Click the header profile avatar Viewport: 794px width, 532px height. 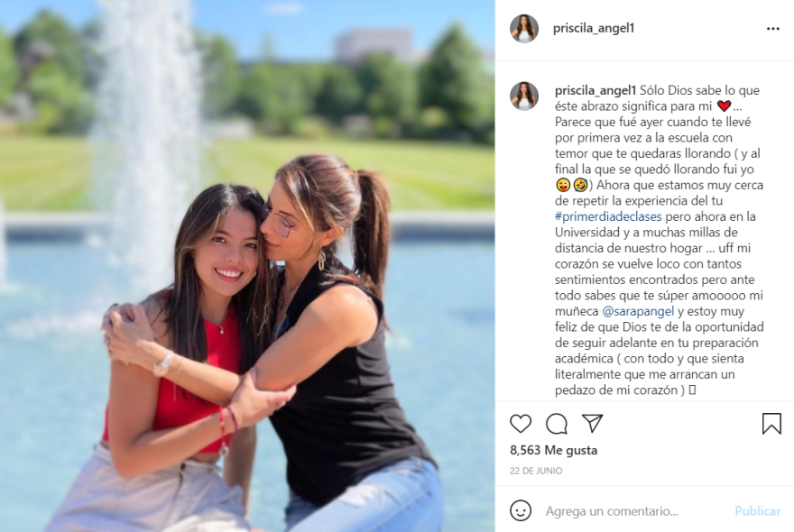(524, 28)
